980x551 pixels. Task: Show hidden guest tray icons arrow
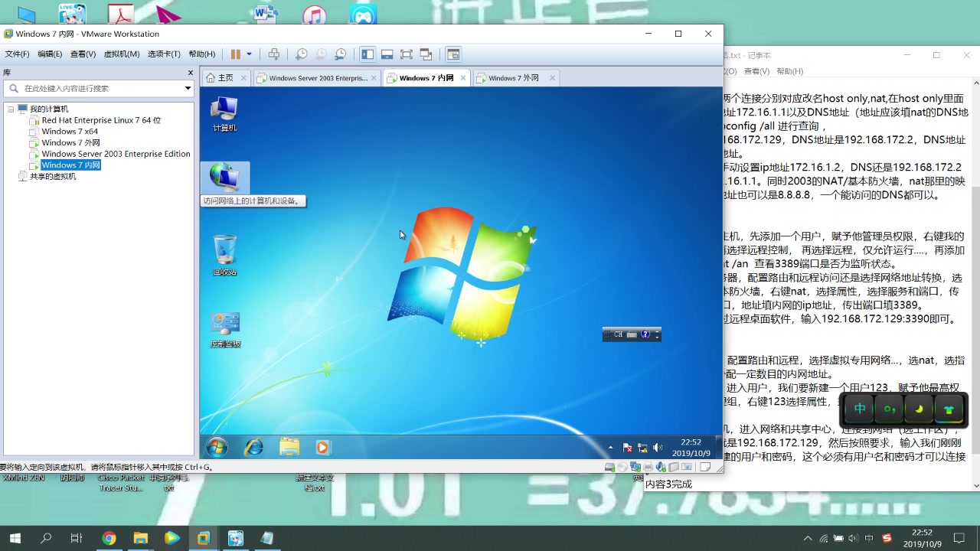(x=610, y=448)
